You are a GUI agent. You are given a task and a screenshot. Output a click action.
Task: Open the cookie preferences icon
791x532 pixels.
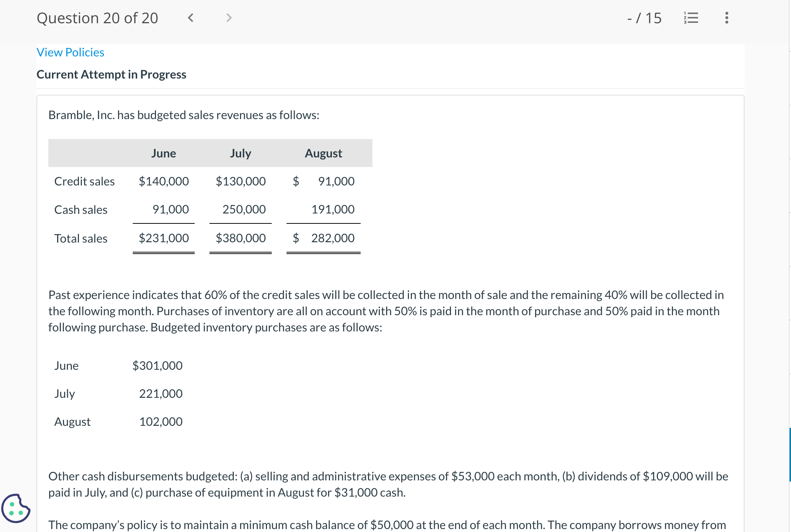(15, 508)
